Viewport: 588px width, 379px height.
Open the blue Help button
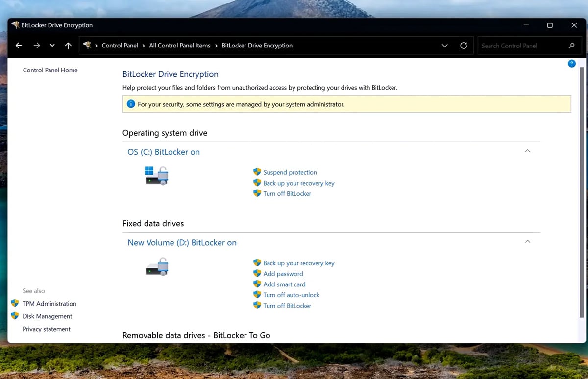[x=571, y=64]
